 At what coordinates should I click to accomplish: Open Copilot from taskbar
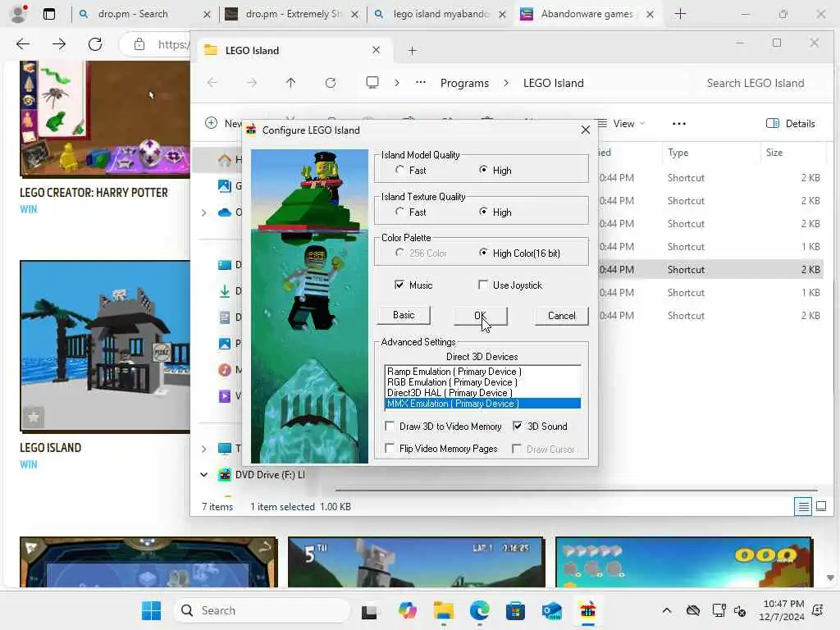point(407,610)
